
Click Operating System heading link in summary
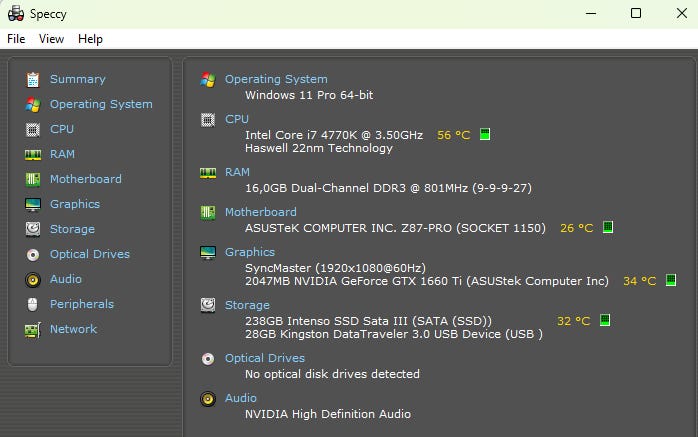(276, 79)
